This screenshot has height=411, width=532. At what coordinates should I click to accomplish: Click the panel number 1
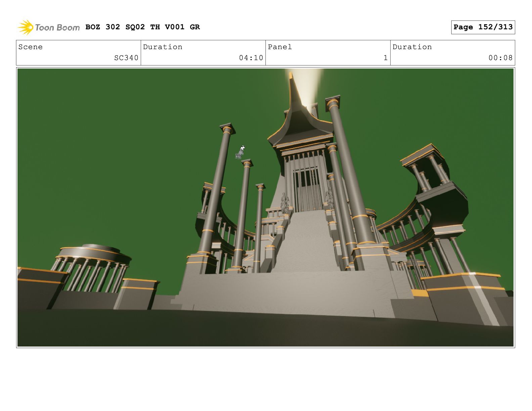pyautogui.click(x=386, y=58)
